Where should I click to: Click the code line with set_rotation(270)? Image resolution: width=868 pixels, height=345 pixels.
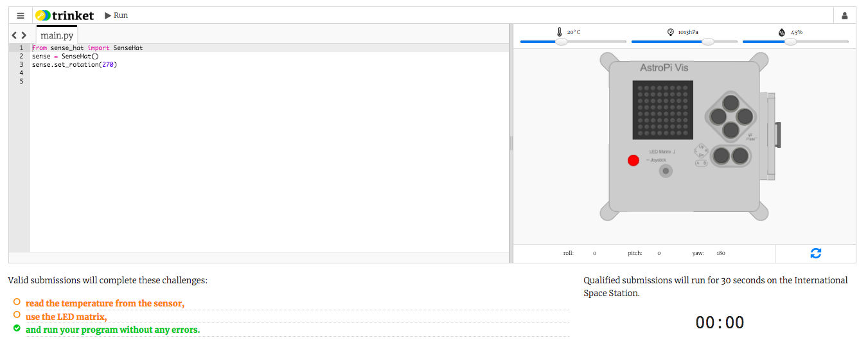(75, 64)
